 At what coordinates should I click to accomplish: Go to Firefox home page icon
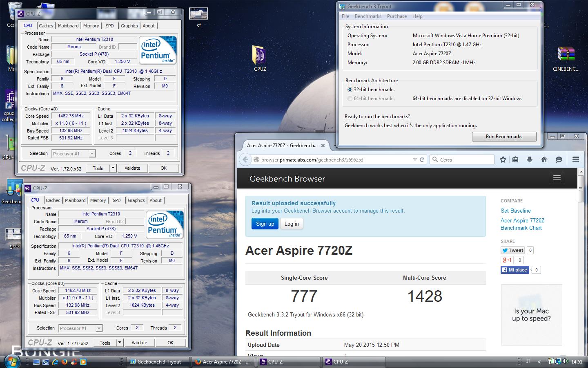tap(544, 159)
